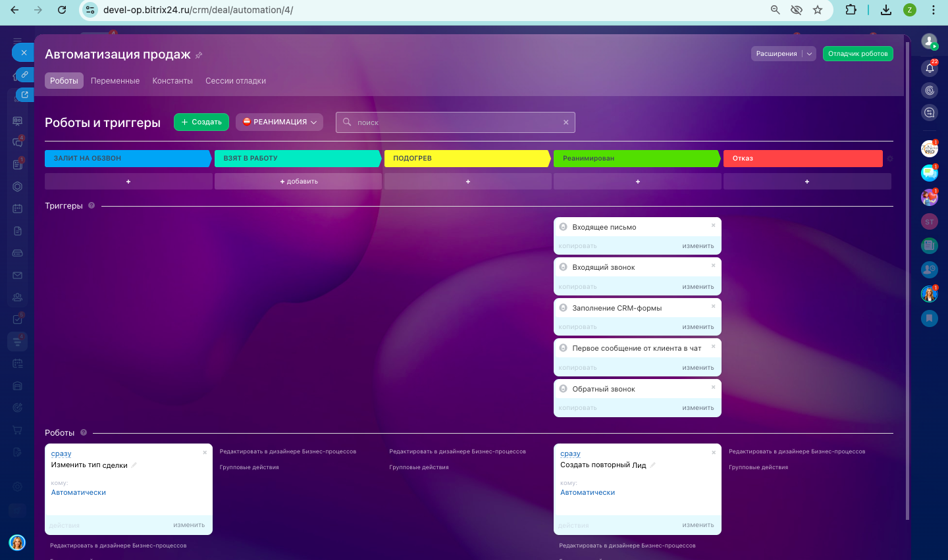Launch the Отладчик роботов button
This screenshot has height=560, width=948.
858,54
